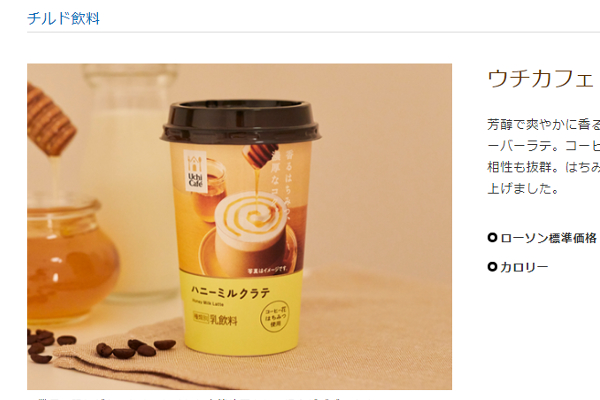
Task: Click the coffee beans on the burlap cloth
Action: [136, 348]
